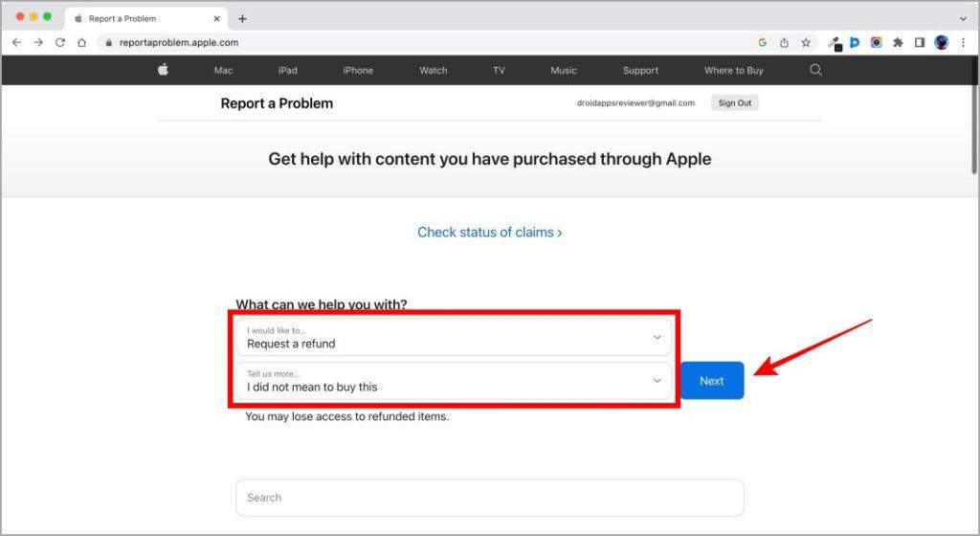980x536 pixels.
Task: Open the search magnifier in the Apple nav bar
Action: click(x=815, y=70)
